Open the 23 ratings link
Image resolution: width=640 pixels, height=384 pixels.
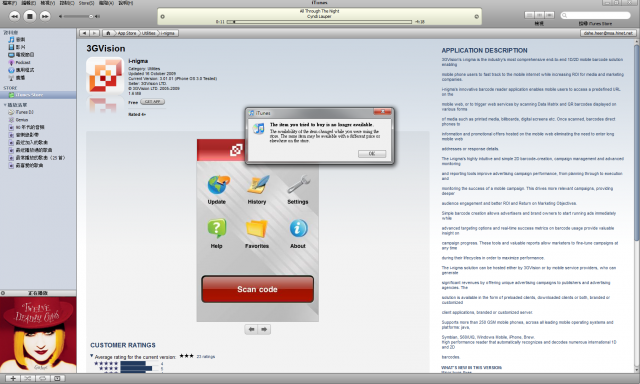[x=206, y=357]
